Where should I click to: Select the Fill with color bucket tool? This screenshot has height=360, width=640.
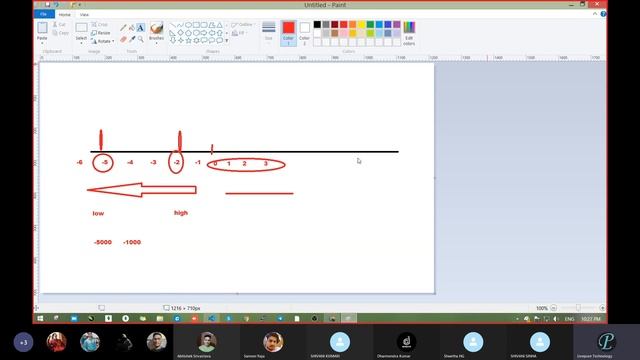(x=131, y=28)
